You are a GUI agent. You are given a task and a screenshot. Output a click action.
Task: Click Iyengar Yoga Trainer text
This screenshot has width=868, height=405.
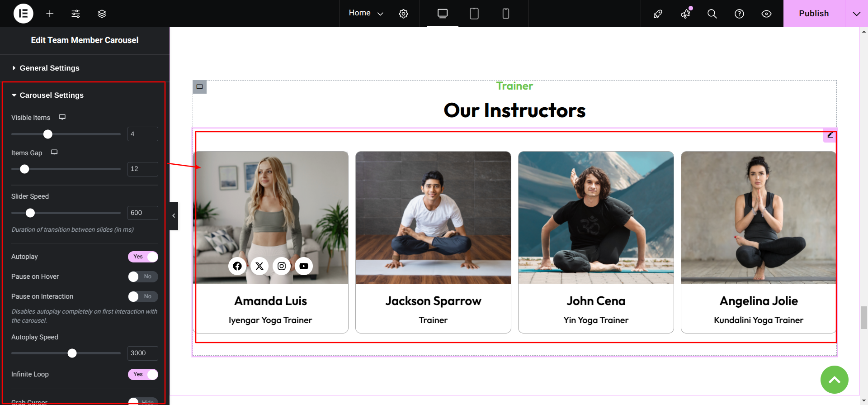270,320
